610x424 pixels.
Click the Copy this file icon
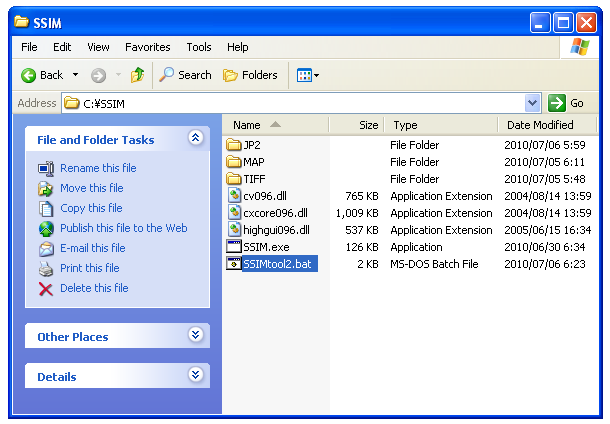pyautogui.click(x=46, y=208)
